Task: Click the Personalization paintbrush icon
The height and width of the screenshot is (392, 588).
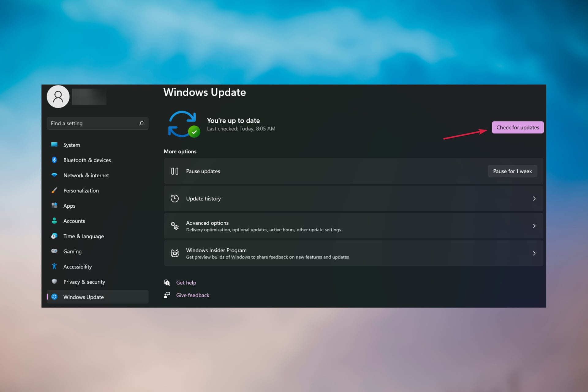Action: pos(54,190)
